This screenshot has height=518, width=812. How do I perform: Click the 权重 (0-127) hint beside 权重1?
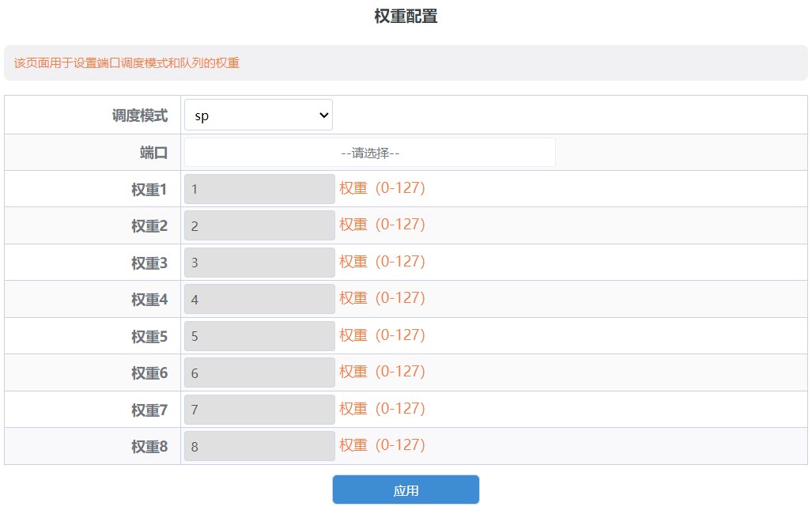point(382,188)
